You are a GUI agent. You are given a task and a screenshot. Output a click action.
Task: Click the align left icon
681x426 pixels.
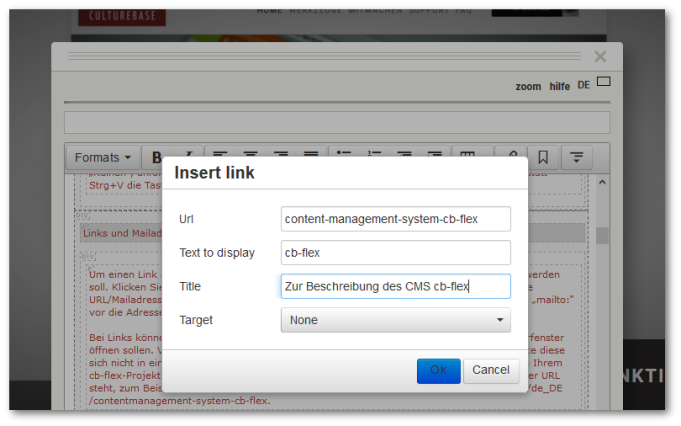point(220,157)
